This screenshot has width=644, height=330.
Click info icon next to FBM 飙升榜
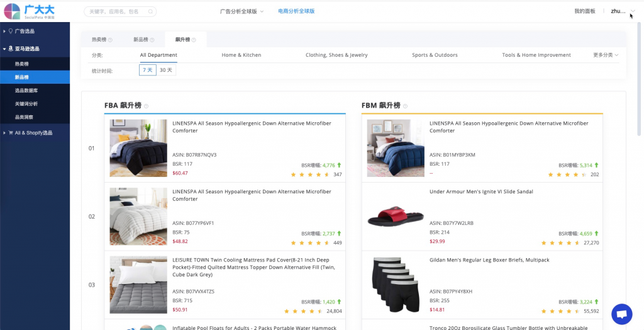point(405,106)
